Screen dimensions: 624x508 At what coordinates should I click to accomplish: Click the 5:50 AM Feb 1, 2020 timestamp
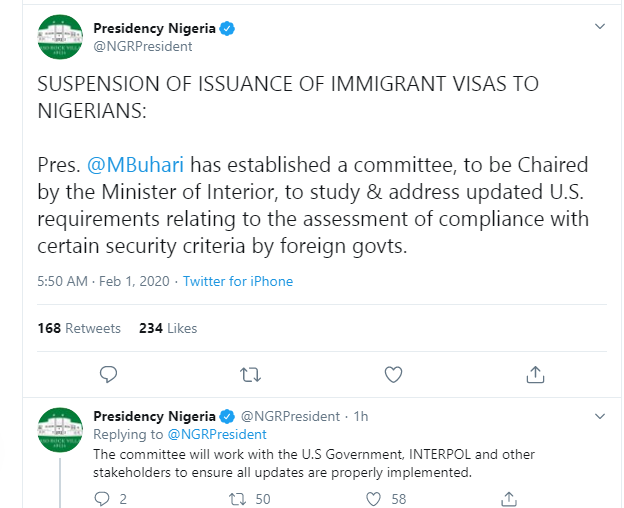point(103,281)
